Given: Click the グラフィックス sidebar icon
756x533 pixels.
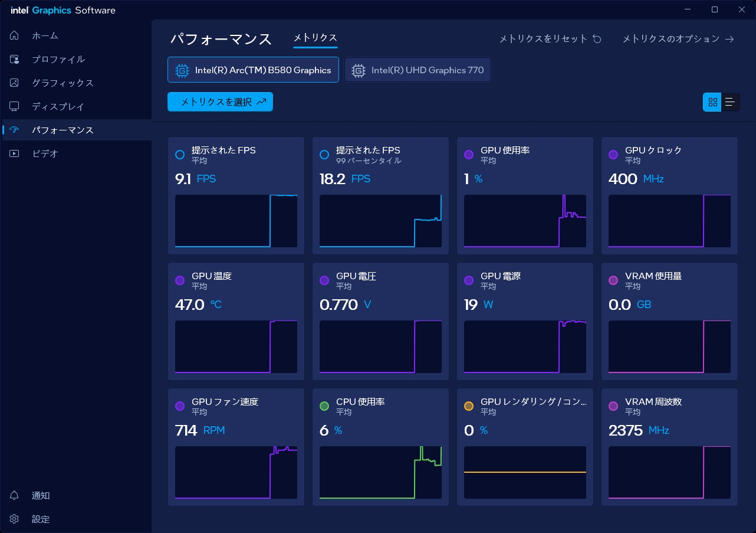Looking at the screenshot, I should tap(15, 83).
